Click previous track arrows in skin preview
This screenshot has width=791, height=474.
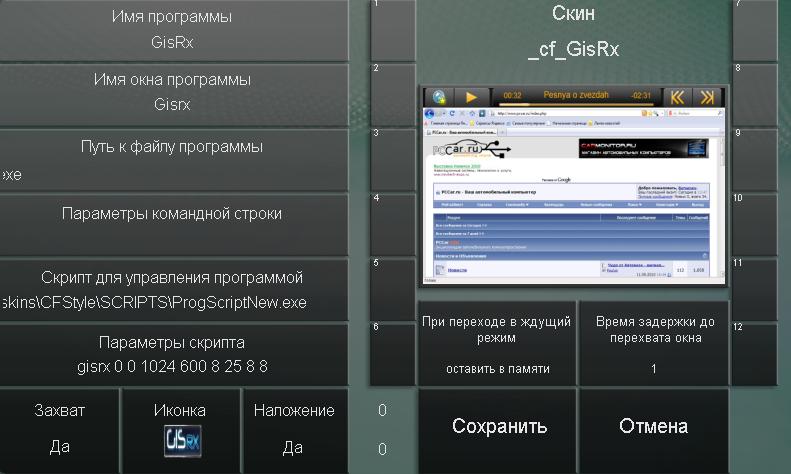click(x=677, y=96)
